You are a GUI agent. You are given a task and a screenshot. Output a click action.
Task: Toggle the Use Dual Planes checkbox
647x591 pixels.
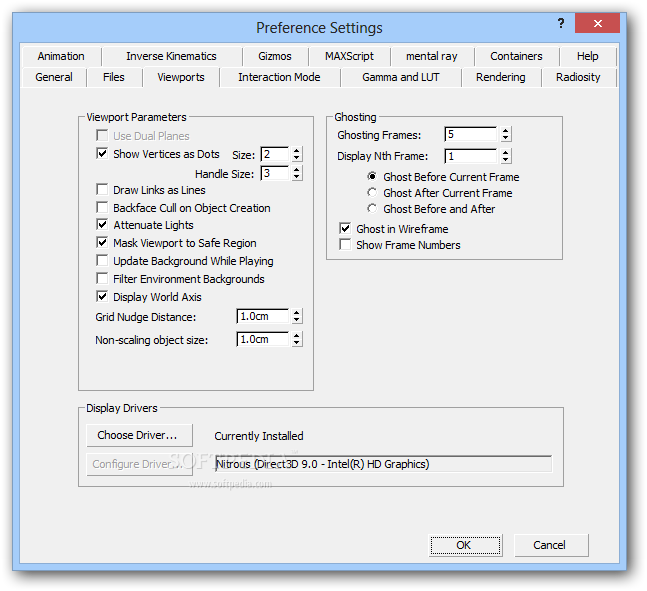tap(102, 135)
